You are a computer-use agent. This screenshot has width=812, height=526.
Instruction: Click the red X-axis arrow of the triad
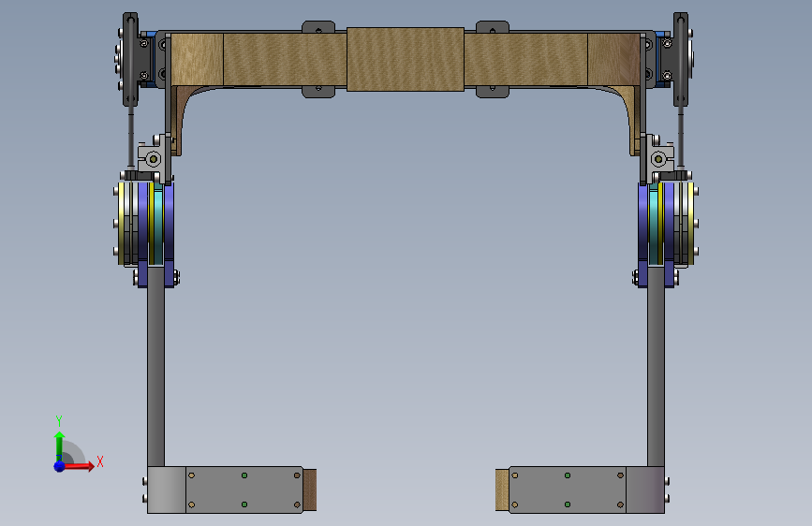(x=79, y=466)
